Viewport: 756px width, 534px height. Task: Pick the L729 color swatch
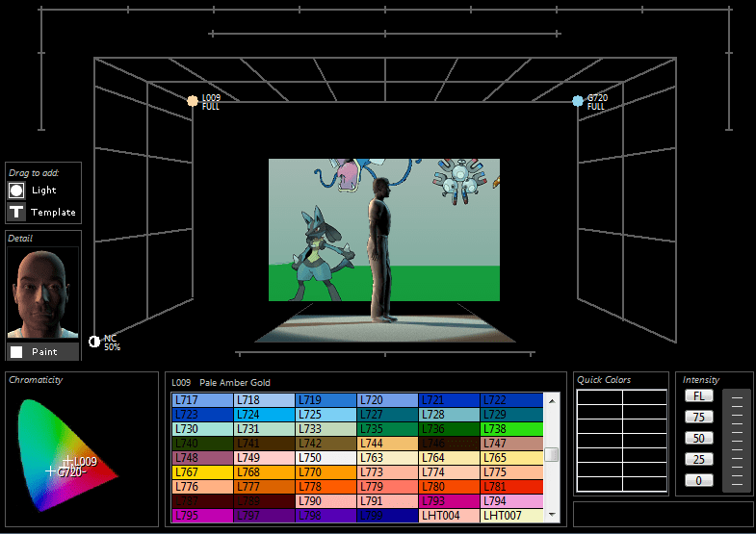511,414
